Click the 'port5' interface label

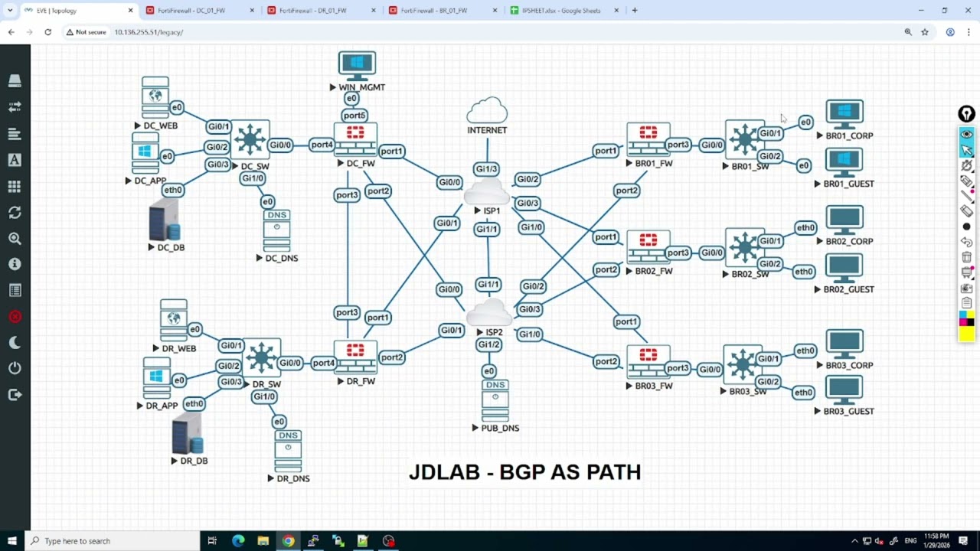coord(354,116)
